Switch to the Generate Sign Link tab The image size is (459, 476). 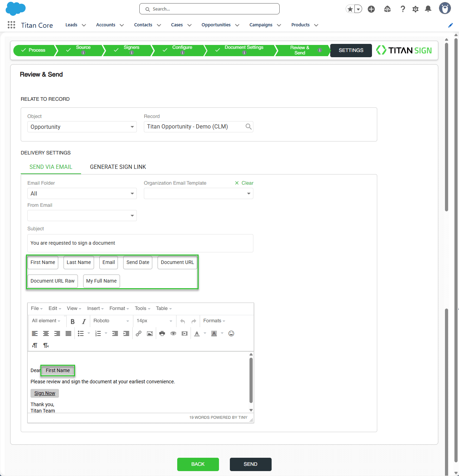tap(118, 167)
